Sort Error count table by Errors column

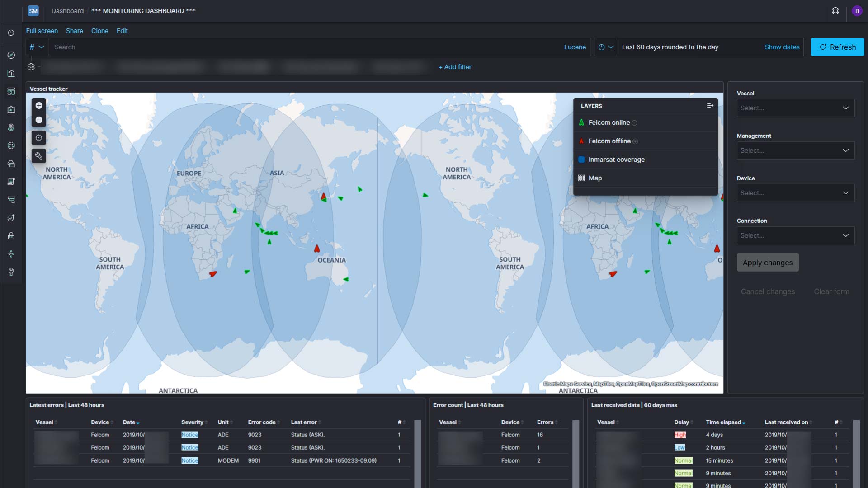(x=547, y=422)
